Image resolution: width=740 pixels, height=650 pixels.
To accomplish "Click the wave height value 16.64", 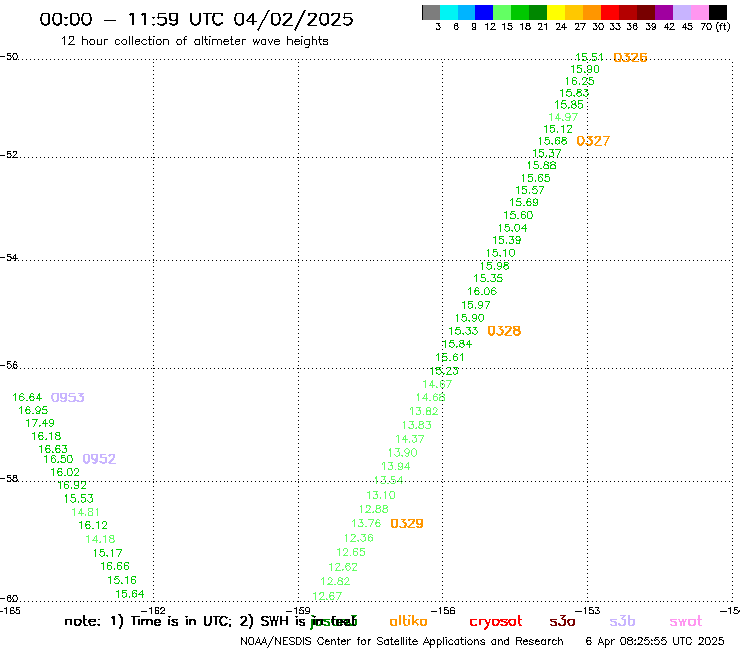I will [x=27, y=397].
